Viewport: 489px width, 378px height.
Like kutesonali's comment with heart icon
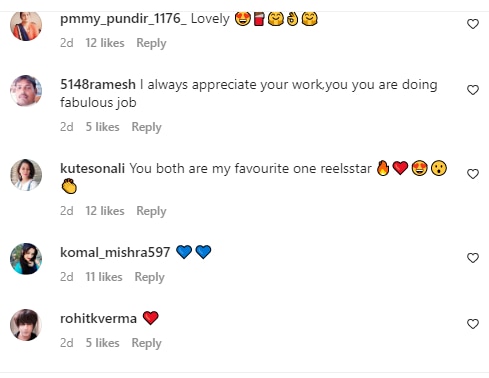pos(473,174)
